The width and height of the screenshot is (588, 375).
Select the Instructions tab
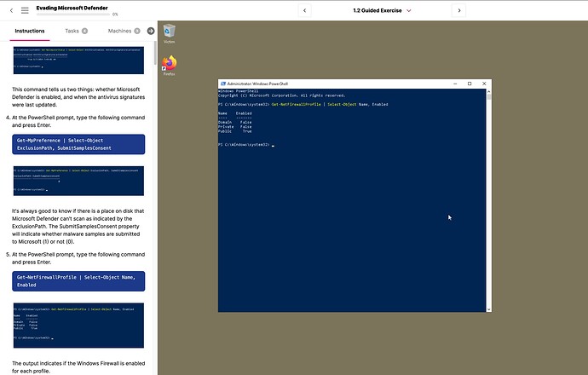click(30, 31)
